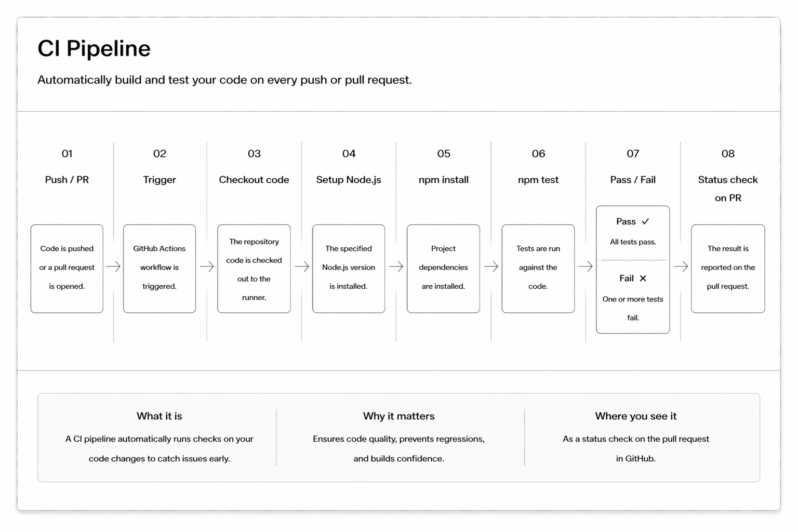Click the 'CI Pipeline' title
The height and width of the screenshot is (532, 798).
pos(94,48)
